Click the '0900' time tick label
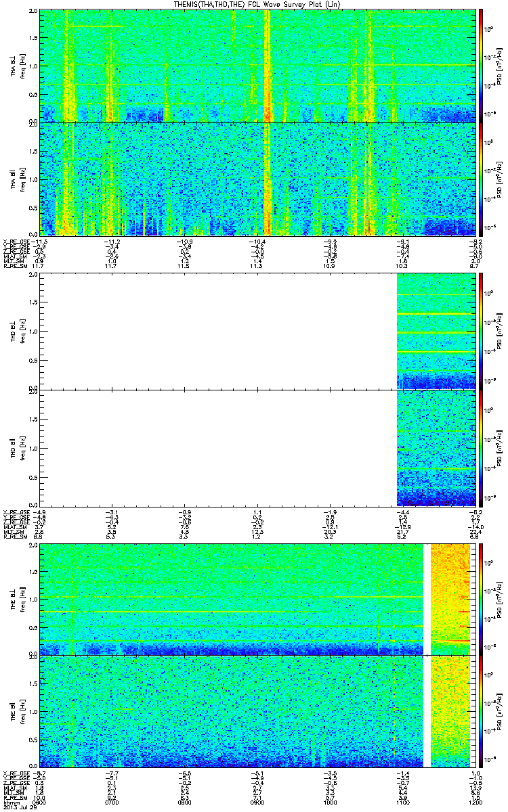The height and width of the screenshot is (812, 508). coord(257,802)
